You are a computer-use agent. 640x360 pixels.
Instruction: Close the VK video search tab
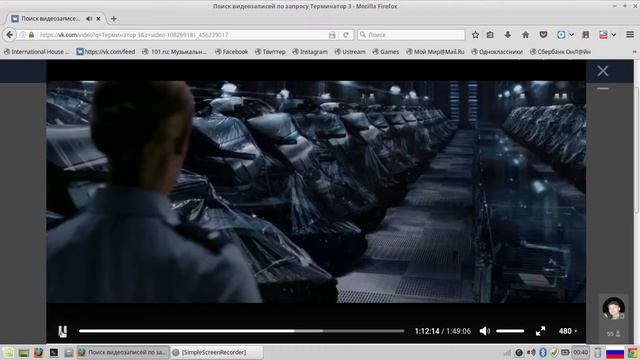98,19
